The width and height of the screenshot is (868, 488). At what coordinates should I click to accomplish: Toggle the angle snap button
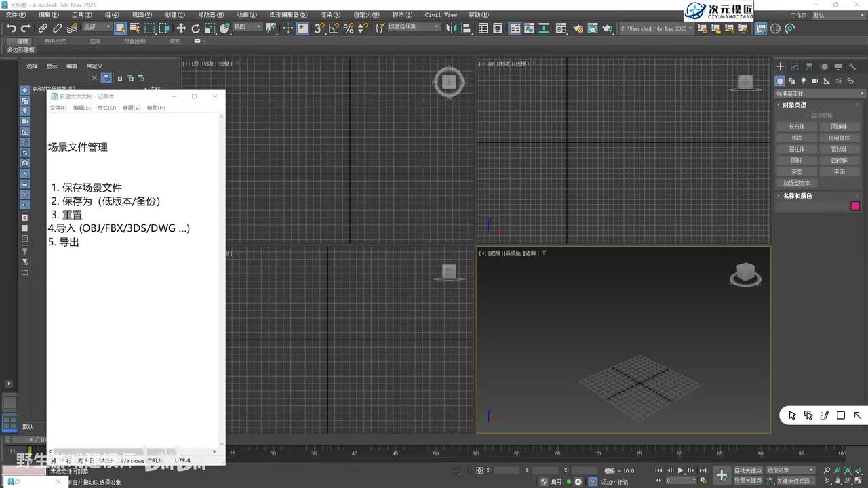coord(334,28)
